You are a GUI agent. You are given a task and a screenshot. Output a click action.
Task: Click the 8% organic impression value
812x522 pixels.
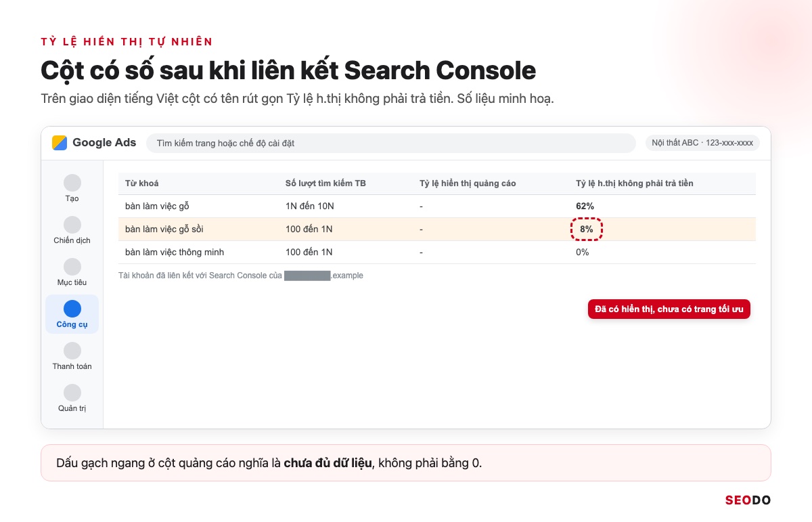tap(586, 230)
